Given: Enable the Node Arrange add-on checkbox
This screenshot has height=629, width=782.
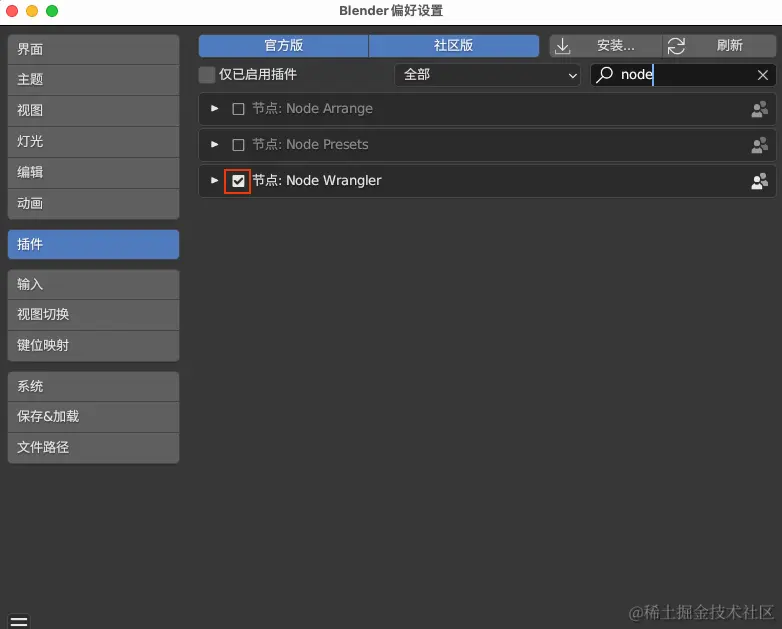Looking at the screenshot, I should (238, 109).
